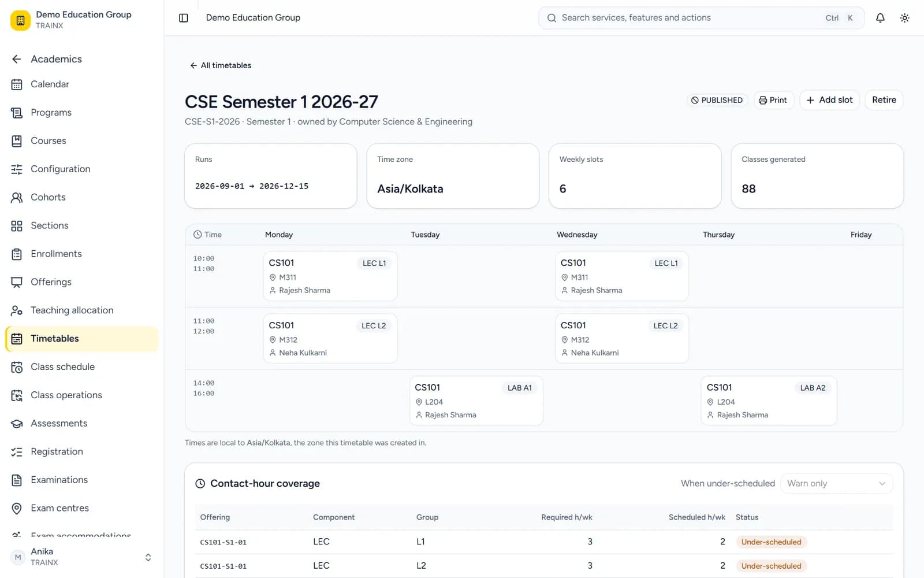Open Timetables in the sidebar

click(82, 339)
